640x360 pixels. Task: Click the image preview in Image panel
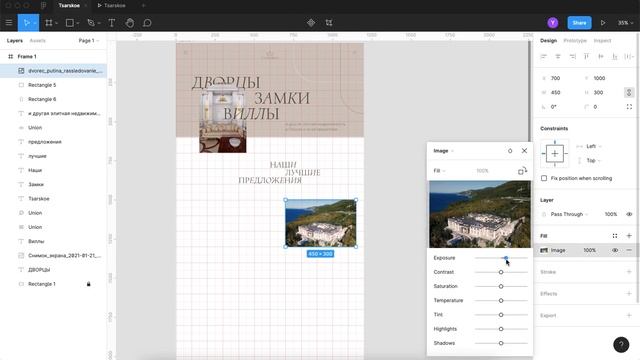pyautogui.click(x=480, y=214)
